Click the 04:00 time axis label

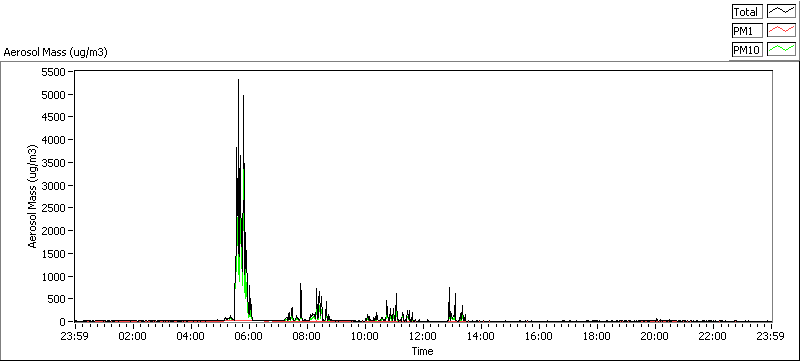(x=191, y=336)
